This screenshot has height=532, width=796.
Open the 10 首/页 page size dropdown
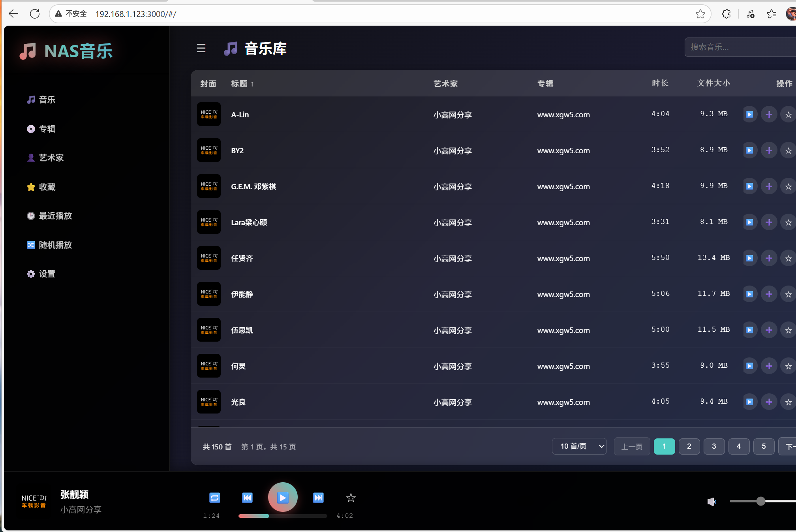point(579,446)
